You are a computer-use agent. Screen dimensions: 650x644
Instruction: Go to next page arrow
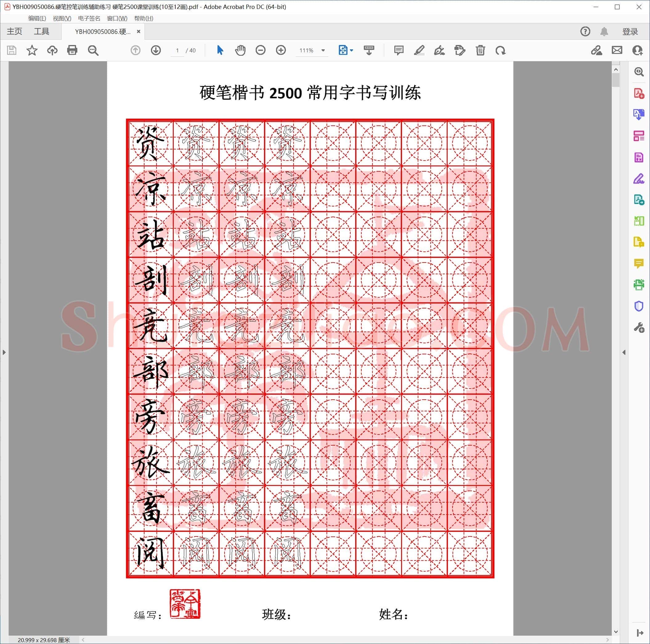[156, 51]
